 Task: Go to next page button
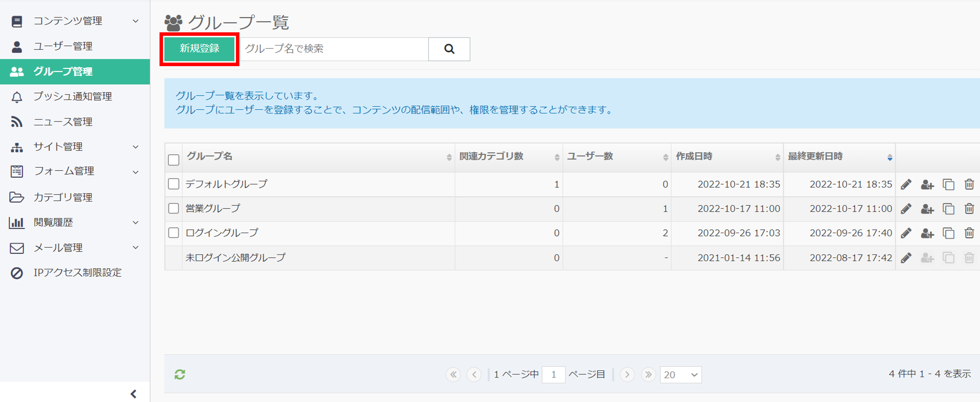pos(627,375)
